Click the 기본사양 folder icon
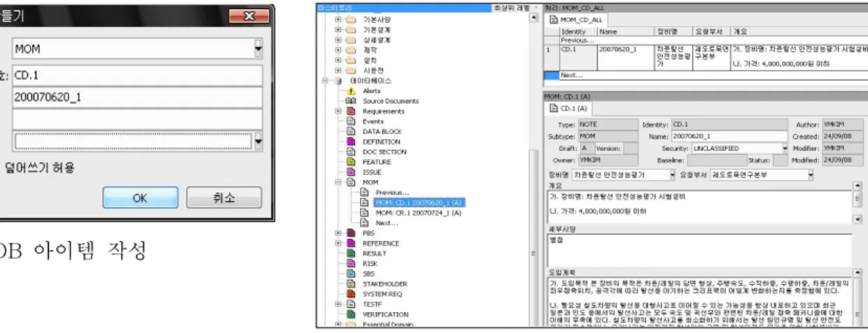868x333 pixels. [x=352, y=21]
